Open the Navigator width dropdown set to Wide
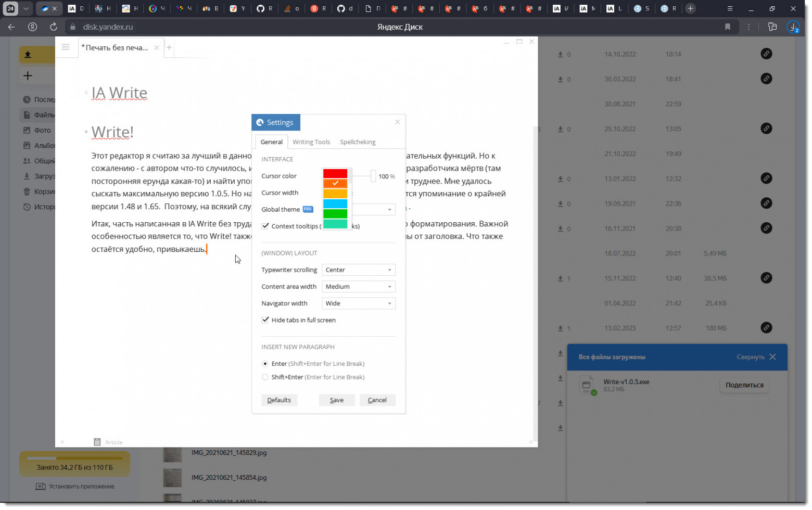The image size is (812, 510). 359,303
